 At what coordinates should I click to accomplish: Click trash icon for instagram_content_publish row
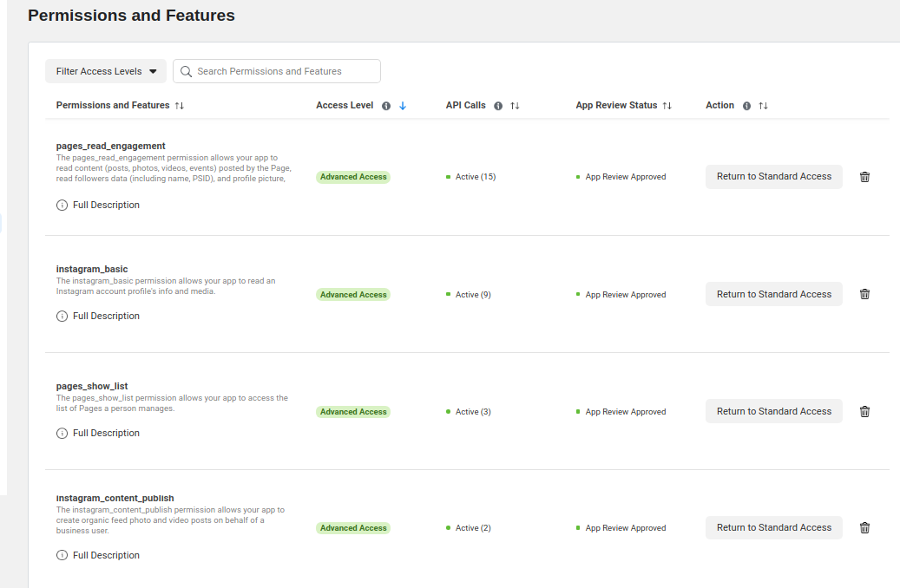coord(864,527)
